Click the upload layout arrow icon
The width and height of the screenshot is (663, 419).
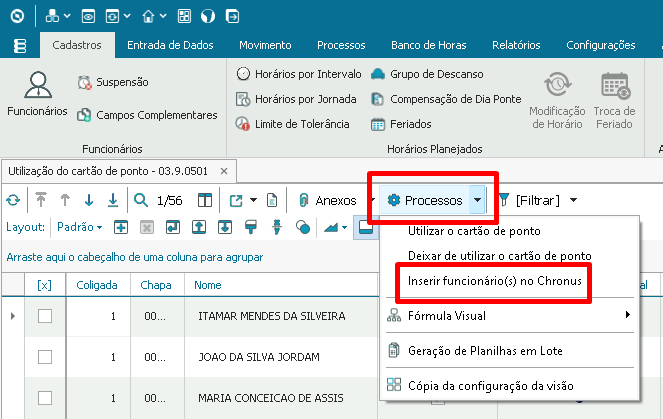[x=199, y=227]
